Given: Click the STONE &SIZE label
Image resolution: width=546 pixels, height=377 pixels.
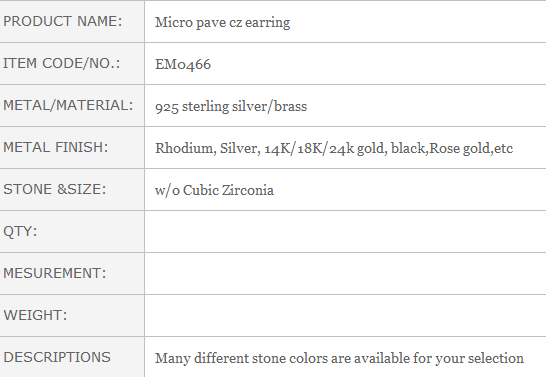Looking at the screenshot, I should (x=54, y=189).
